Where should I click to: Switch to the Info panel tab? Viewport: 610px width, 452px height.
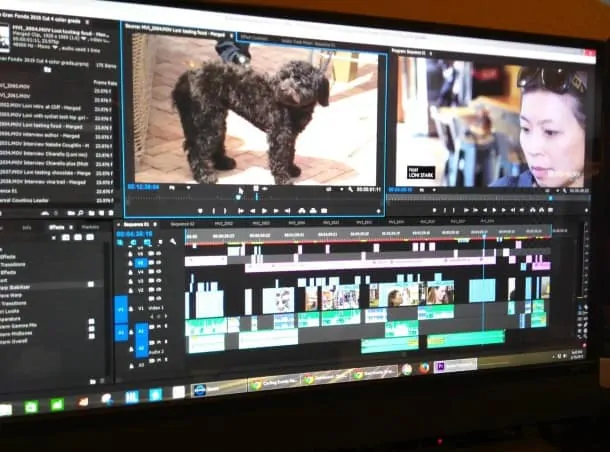[x=27, y=228]
